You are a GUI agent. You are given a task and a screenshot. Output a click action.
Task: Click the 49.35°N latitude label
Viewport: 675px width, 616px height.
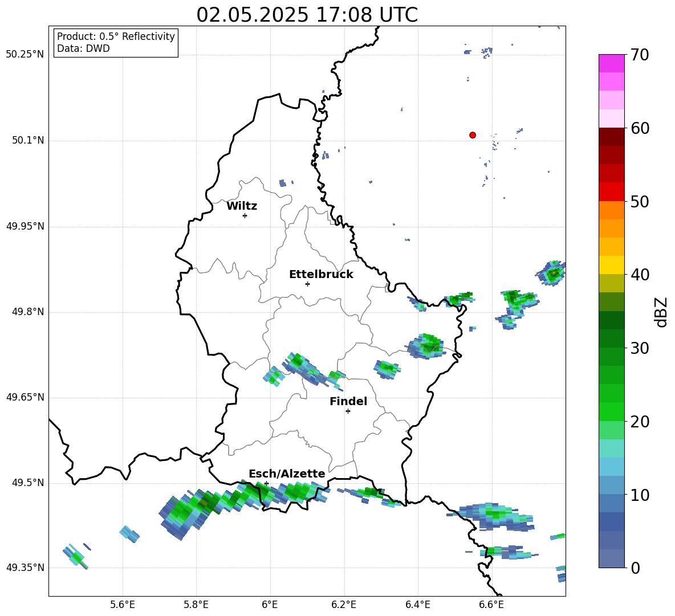[25, 568]
